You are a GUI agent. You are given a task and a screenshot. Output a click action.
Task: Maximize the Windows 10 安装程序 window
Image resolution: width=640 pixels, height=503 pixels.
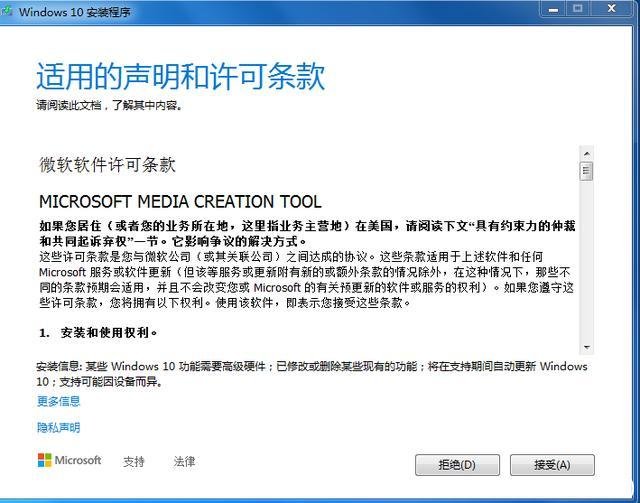point(578,10)
